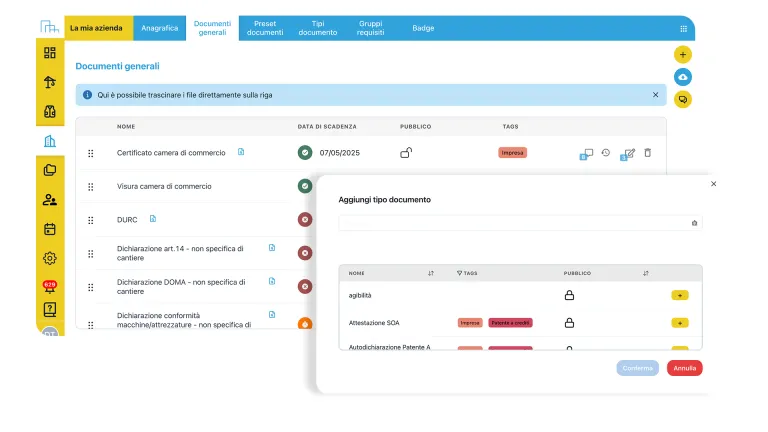
Task: Click Patente a crediti tag on Attestazione SOA
Action: (510, 323)
